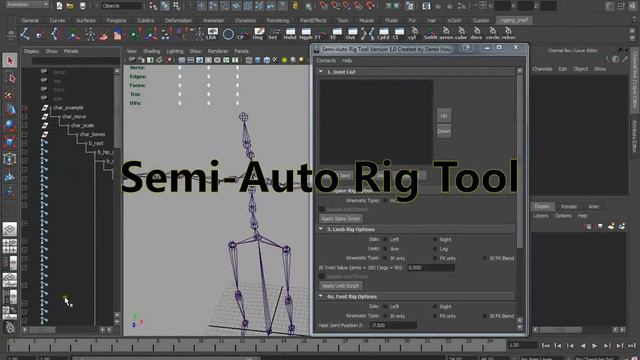Select Right side under Limb Rig Options

(435, 240)
